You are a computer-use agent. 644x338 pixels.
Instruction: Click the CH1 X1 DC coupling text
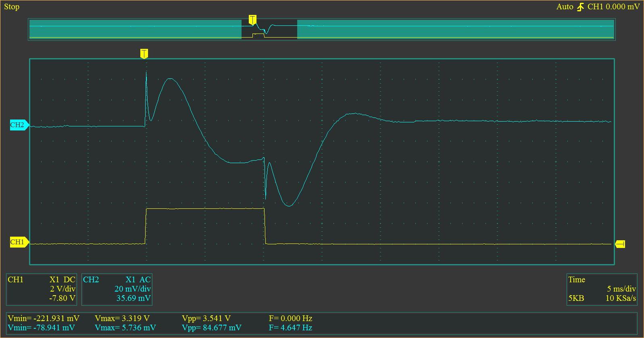tap(62, 279)
